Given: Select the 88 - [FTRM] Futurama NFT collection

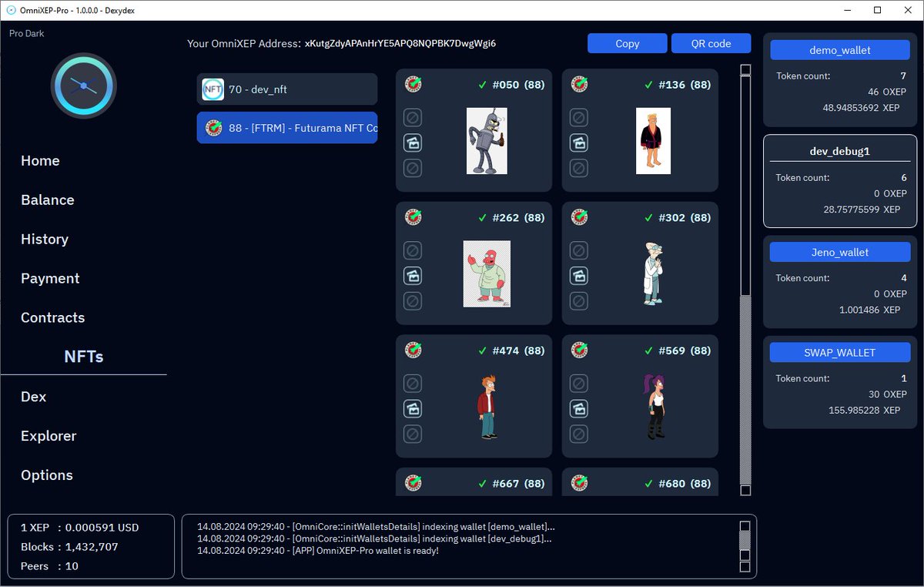Looking at the screenshot, I should [287, 128].
